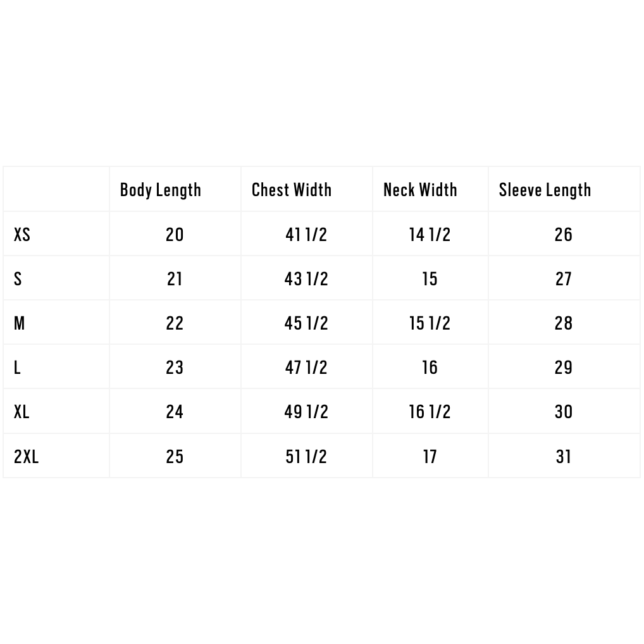The height and width of the screenshot is (644, 644).
Task: Click the 2XL neck width value 17
Action: tap(430, 456)
